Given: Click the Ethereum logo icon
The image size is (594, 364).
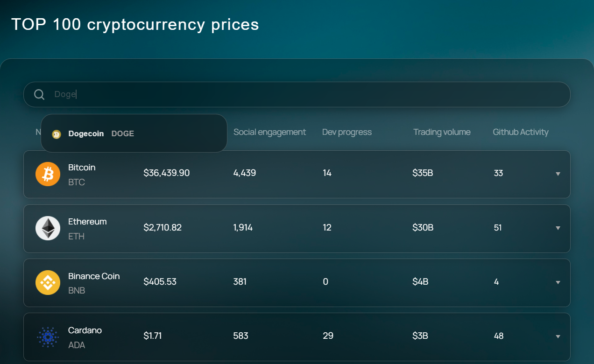Looking at the screenshot, I should 48,228.
